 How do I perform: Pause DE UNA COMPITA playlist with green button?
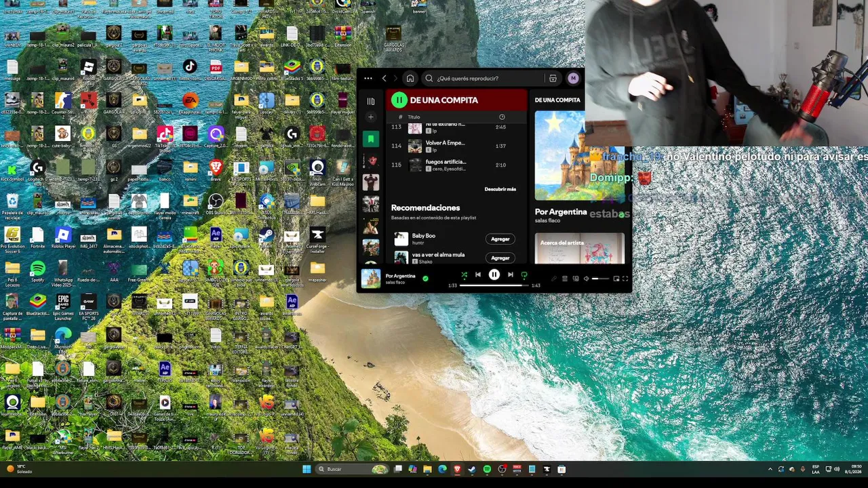pos(399,100)
